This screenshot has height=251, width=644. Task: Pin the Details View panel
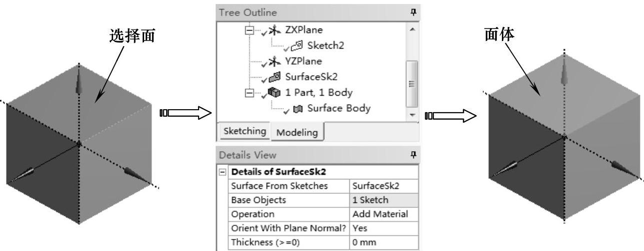point(413,155)
